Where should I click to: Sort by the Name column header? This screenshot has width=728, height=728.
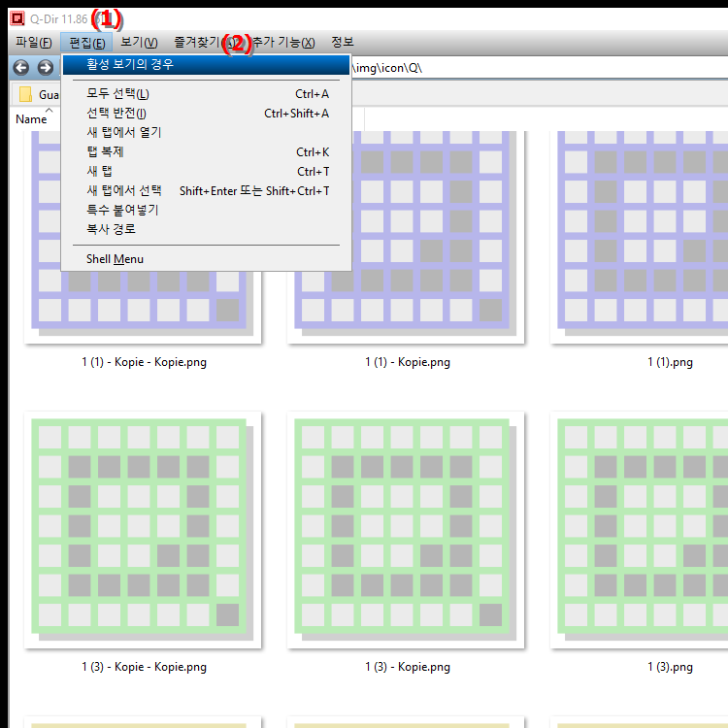point(32,118)
